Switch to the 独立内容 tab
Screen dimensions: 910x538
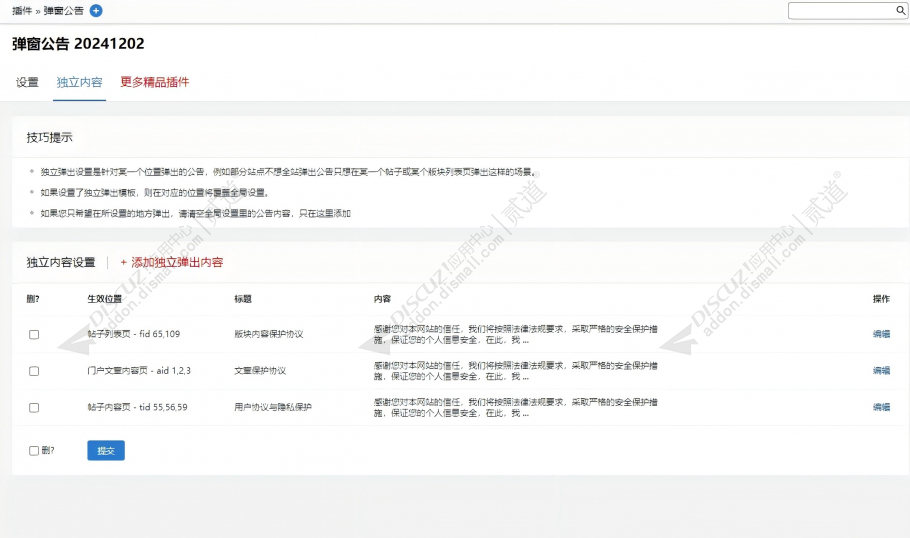(x=79, y=82)
